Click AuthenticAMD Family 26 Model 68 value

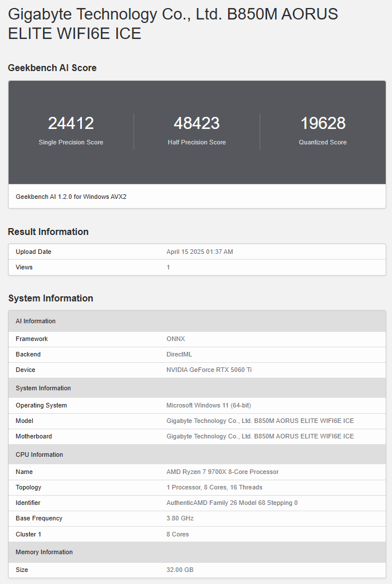[232, 503]
